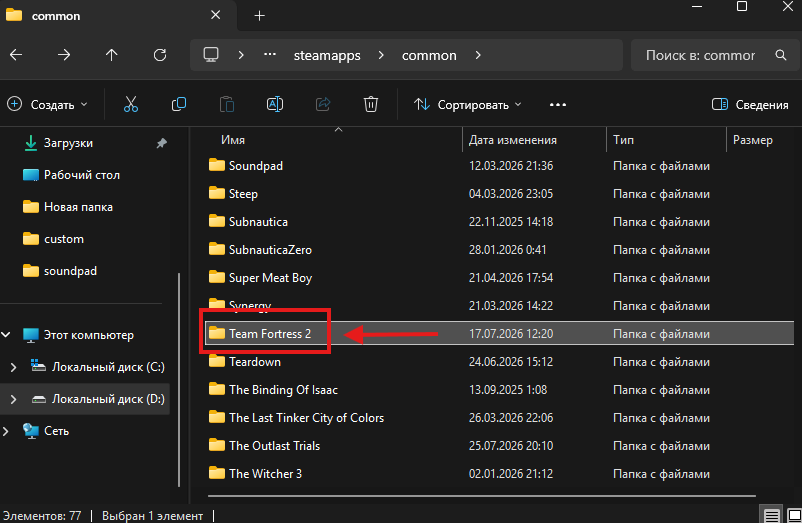802x523 pixels.
Task: Click the chevron after steamapps
Action: pos(381,55)
